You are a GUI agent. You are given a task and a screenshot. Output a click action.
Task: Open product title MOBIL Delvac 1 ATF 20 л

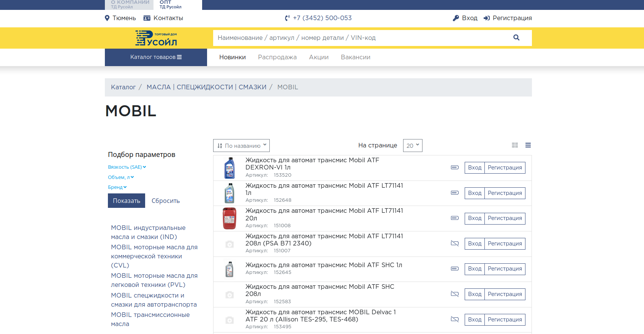(x=321, y=316)
